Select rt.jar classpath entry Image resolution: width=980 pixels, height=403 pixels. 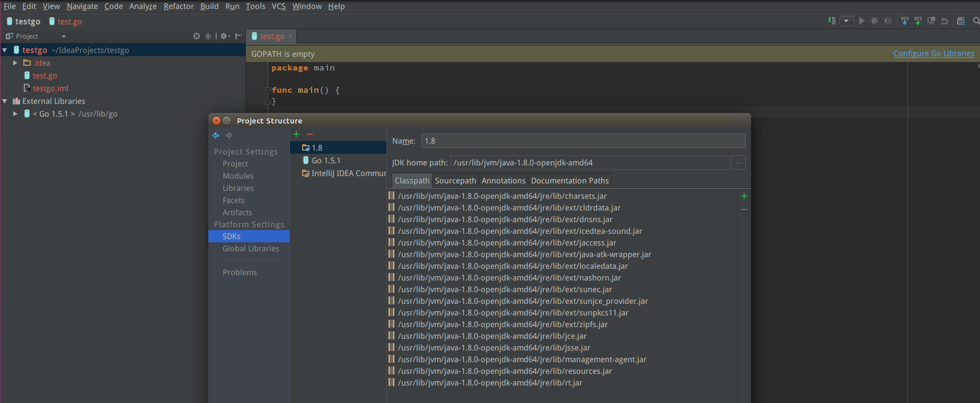[562, 382]
